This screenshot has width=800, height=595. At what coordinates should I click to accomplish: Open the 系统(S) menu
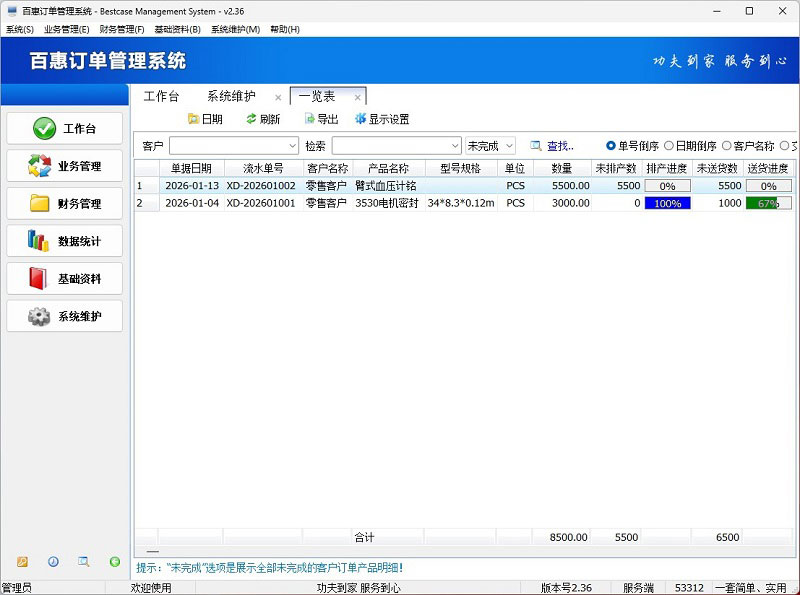click(20, 29)
